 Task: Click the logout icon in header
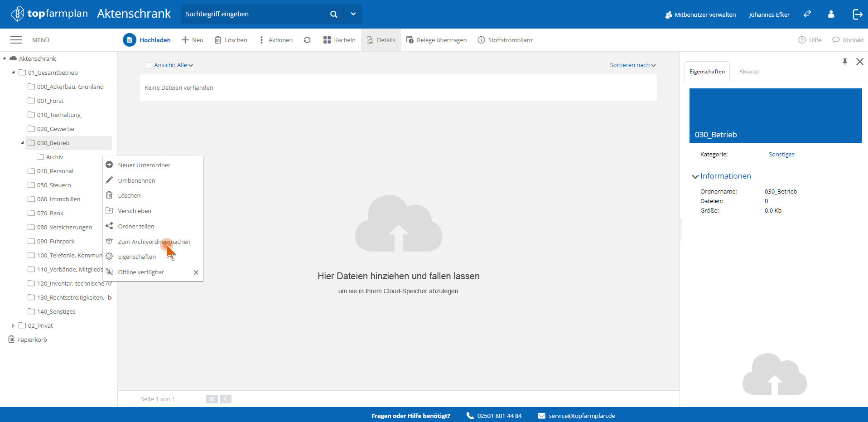(857, 15)
